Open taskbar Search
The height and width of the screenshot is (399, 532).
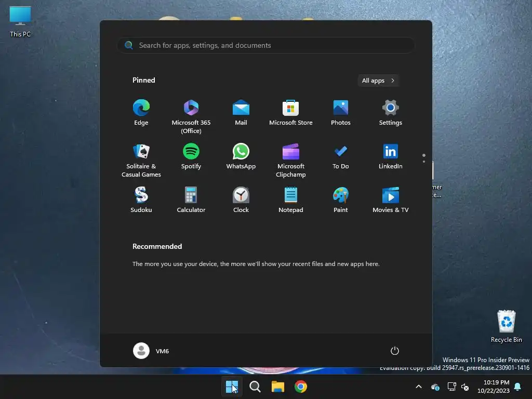pos(255,387)
